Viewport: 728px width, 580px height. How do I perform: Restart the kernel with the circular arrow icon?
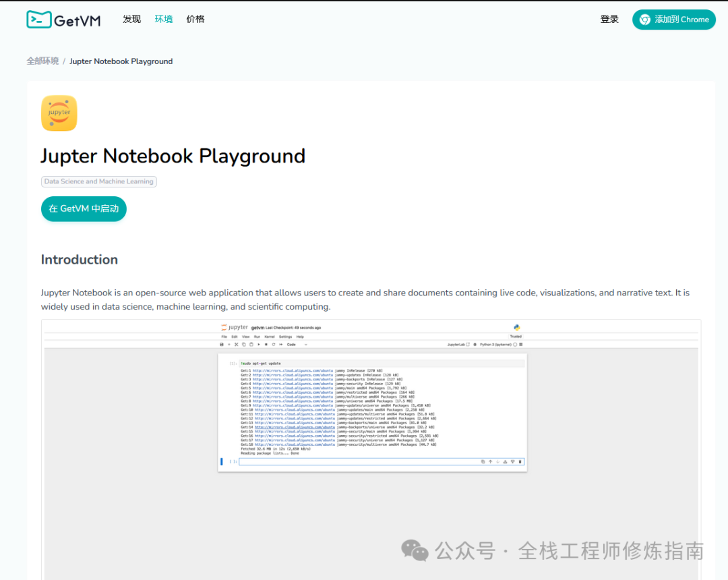(274, 345)
